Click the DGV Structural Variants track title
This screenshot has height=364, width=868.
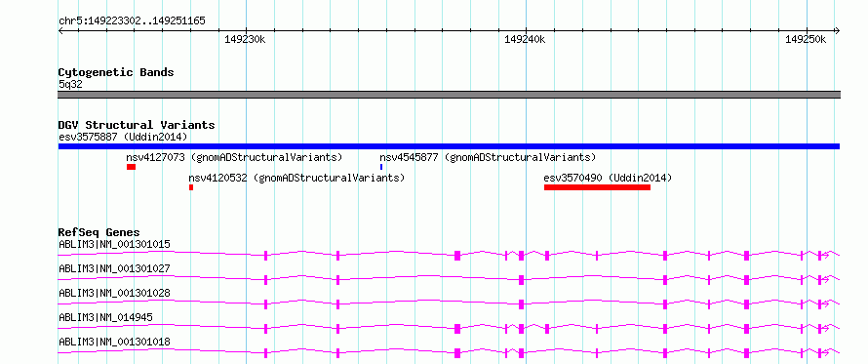click(137, 125)
